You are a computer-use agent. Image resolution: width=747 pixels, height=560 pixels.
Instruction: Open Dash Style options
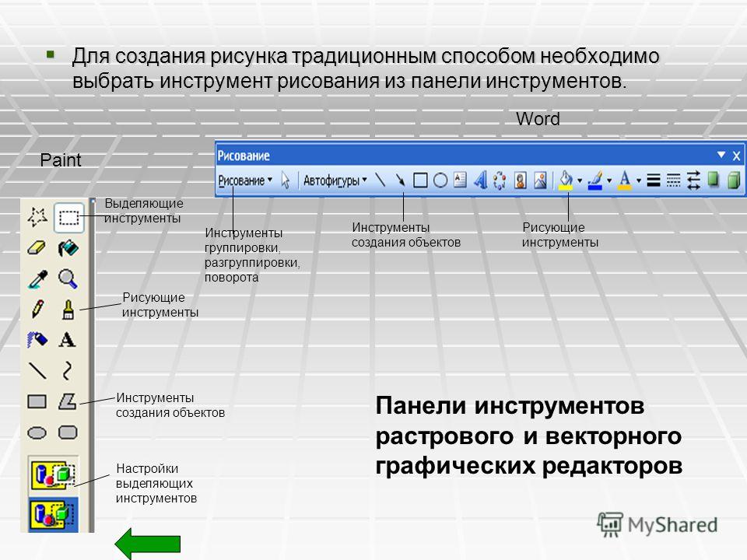click(674, 180)
